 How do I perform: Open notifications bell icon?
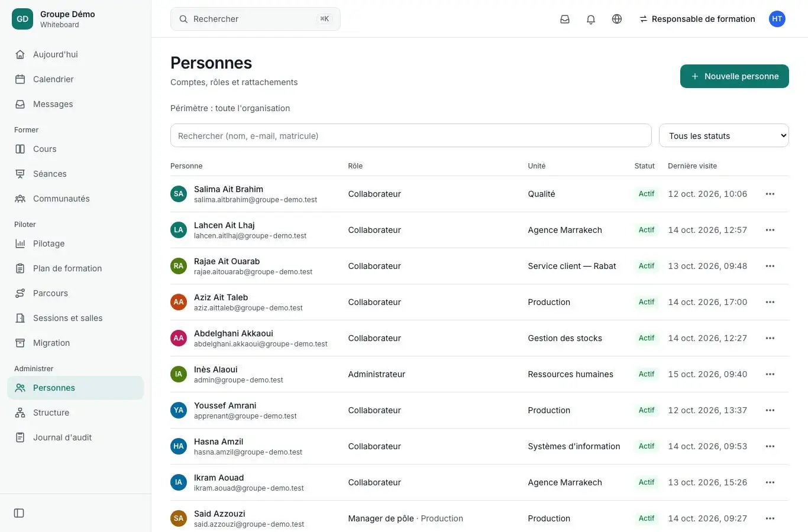[591, 19]
